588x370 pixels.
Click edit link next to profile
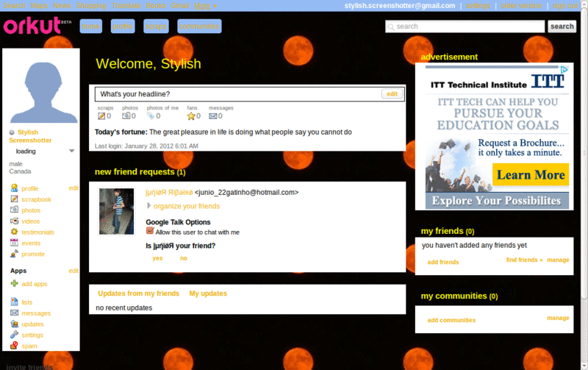click(73, 188)
